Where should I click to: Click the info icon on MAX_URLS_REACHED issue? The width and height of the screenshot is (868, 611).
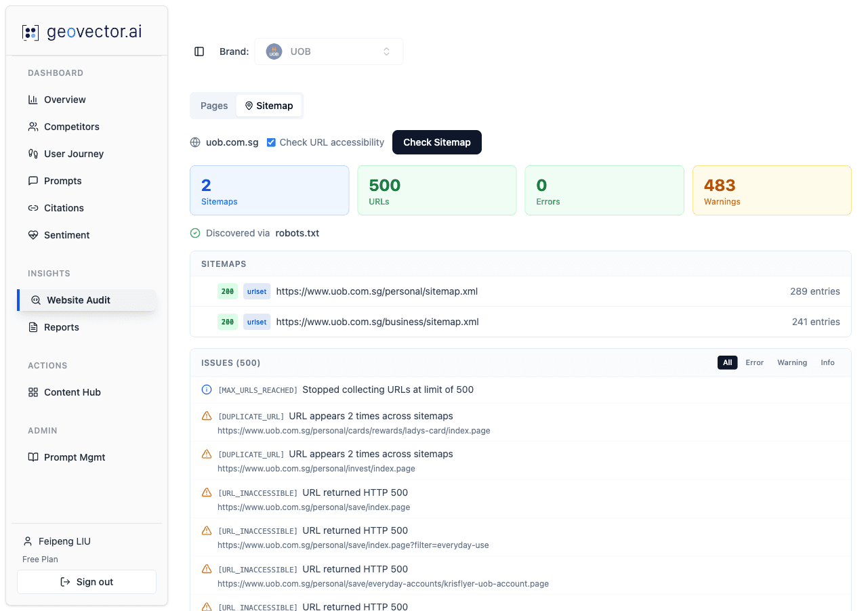206,389
